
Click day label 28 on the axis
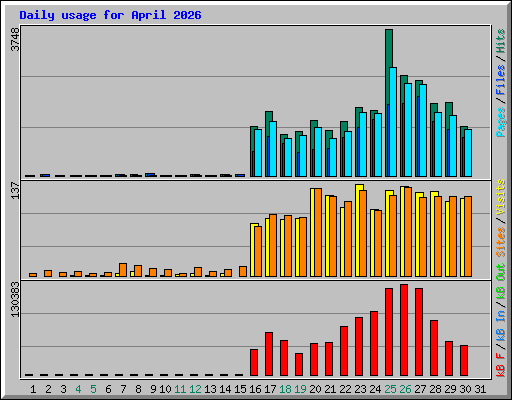click(x=435, y=389)
